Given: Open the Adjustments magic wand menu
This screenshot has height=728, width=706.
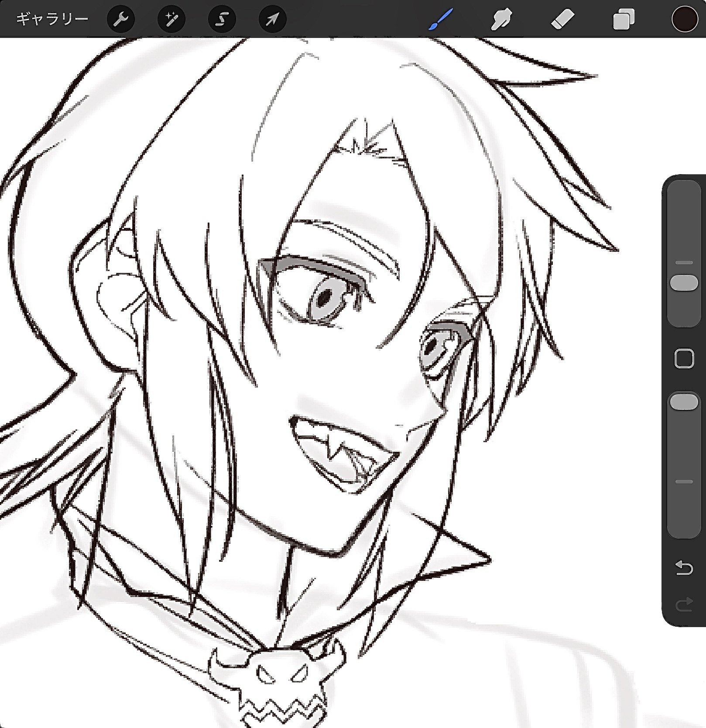Looking at the screenshot, I should [171, 19].
